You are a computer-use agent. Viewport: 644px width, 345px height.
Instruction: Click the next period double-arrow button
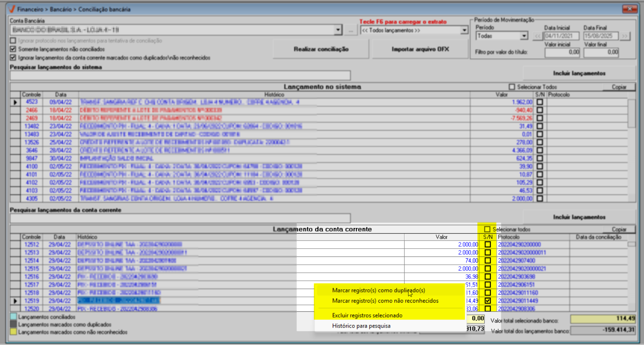[x=625, y=36]
